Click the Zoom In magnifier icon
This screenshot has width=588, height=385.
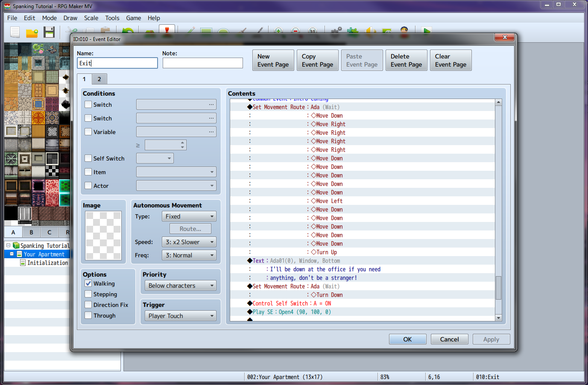tap(278, 31)
